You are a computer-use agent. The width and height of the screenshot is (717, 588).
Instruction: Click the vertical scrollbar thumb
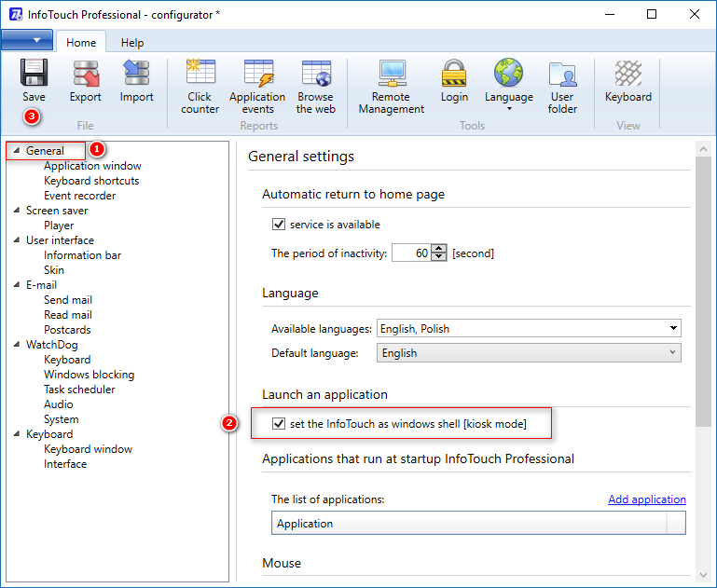click(x=703, y=292)
